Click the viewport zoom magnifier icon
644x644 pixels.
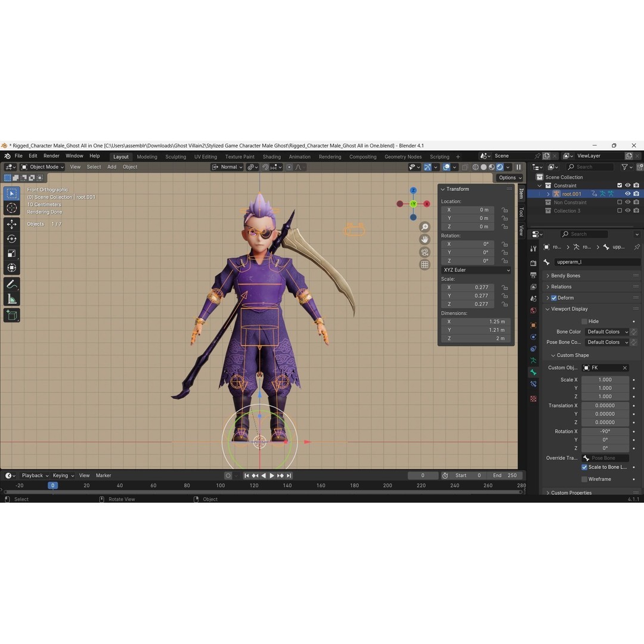click(425, 227)
